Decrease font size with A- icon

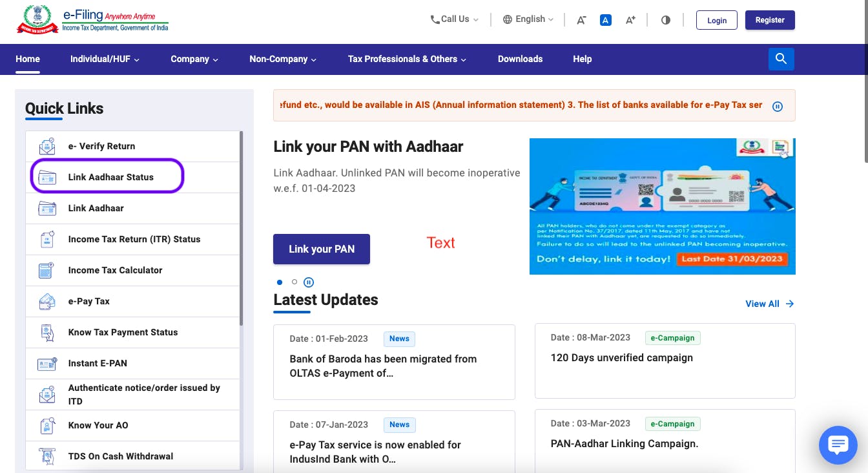581,20
